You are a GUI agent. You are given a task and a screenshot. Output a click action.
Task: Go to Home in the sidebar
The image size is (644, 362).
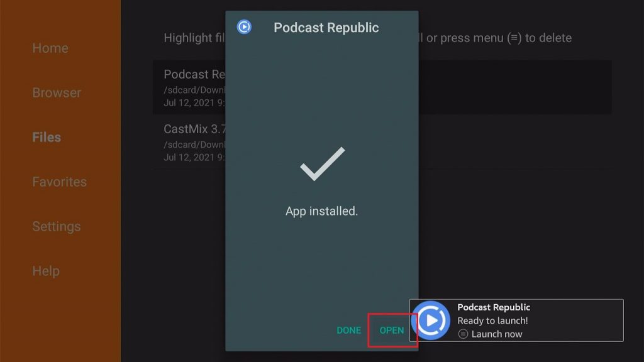(x=50, y=48)
